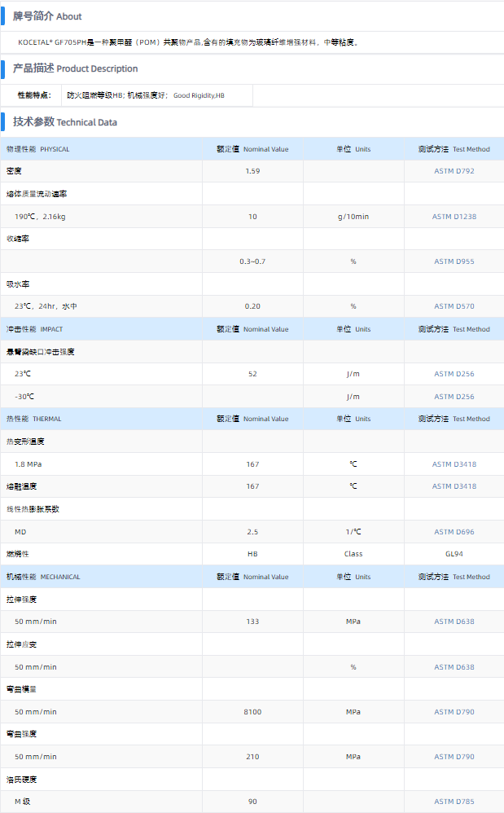Click the ASTM D955 shrinkage test method
Screen dimensions: 504x813
[x=454, y=261]
